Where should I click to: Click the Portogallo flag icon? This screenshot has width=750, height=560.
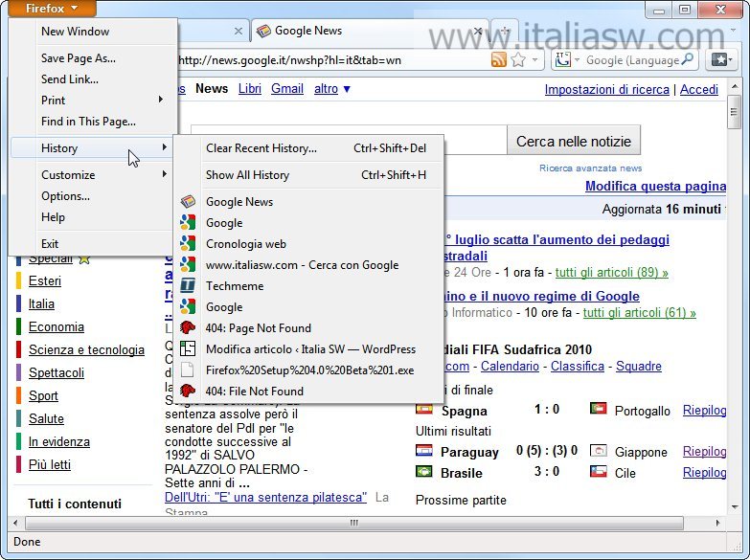(599, 408)
